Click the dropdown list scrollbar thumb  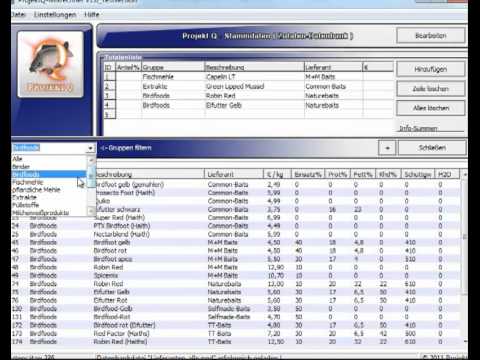91,176
